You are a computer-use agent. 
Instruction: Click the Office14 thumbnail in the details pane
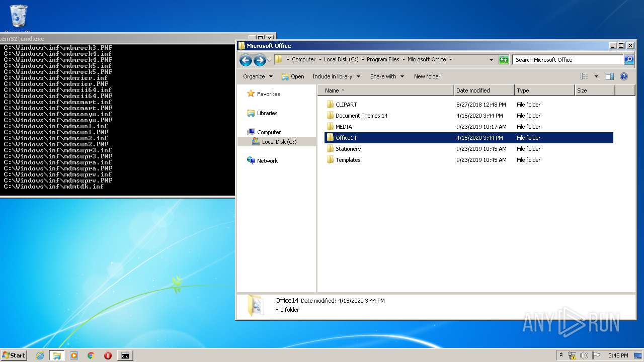coord(255,305)
